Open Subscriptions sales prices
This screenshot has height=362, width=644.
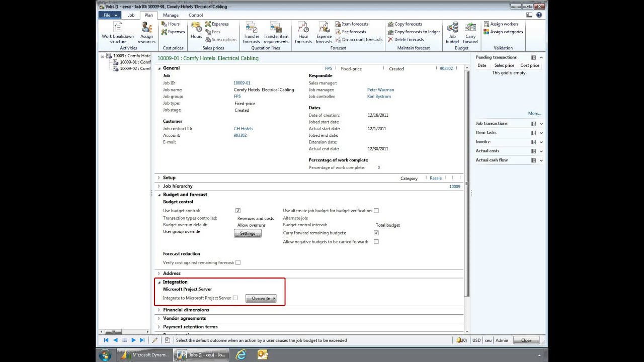click(x=221, y=39)
